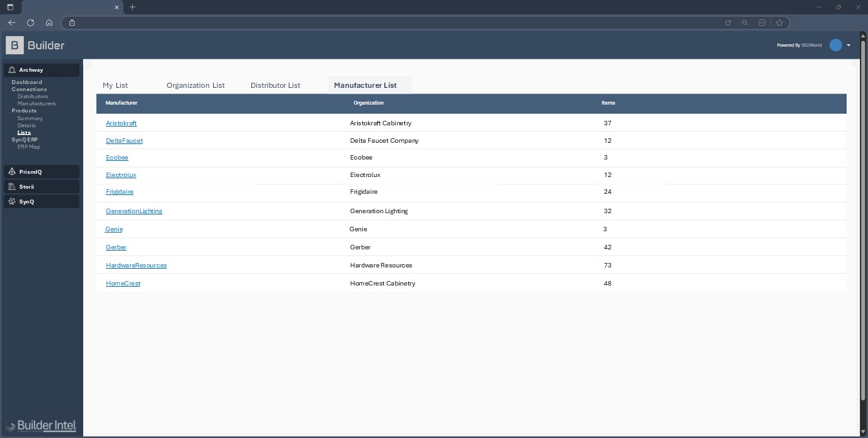Click the browser home icon

pyautogui.click(x=49, y=23)
